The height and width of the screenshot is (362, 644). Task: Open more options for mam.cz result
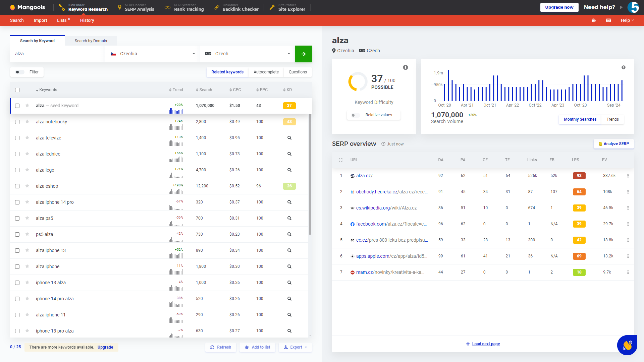tap(628, 272)
